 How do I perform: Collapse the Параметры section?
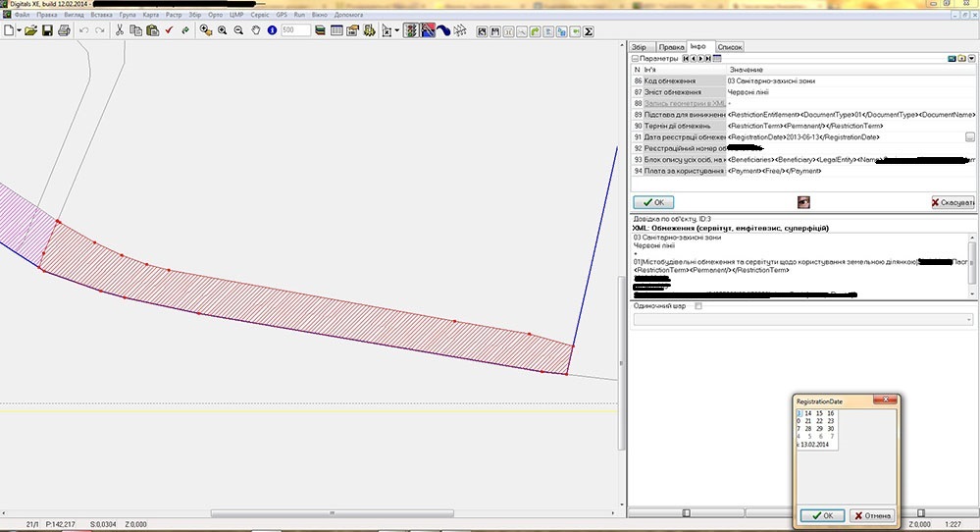pyautogui.click(x=636, y=59)
